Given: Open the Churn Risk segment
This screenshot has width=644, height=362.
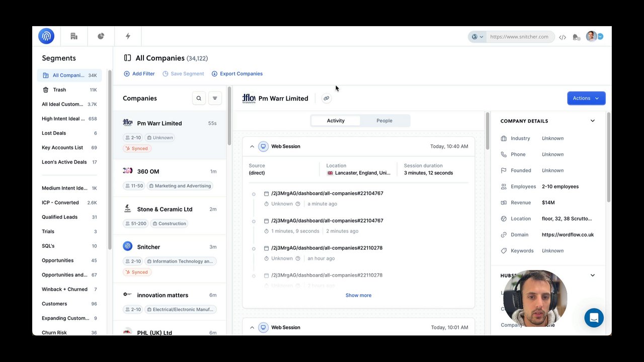Looking at the screenshot, I should pyautogui.click(x=69, y=332).
